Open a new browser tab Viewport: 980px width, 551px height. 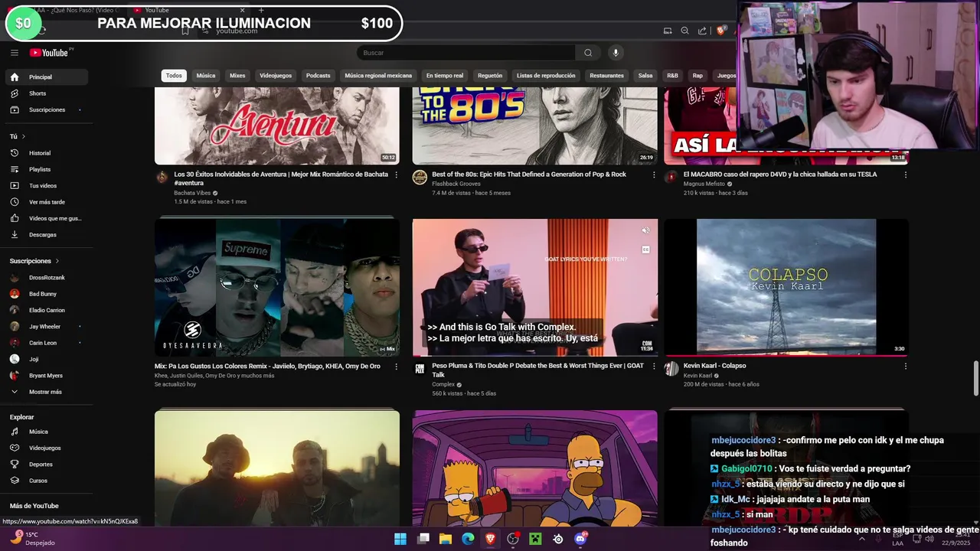coord(261,10)
